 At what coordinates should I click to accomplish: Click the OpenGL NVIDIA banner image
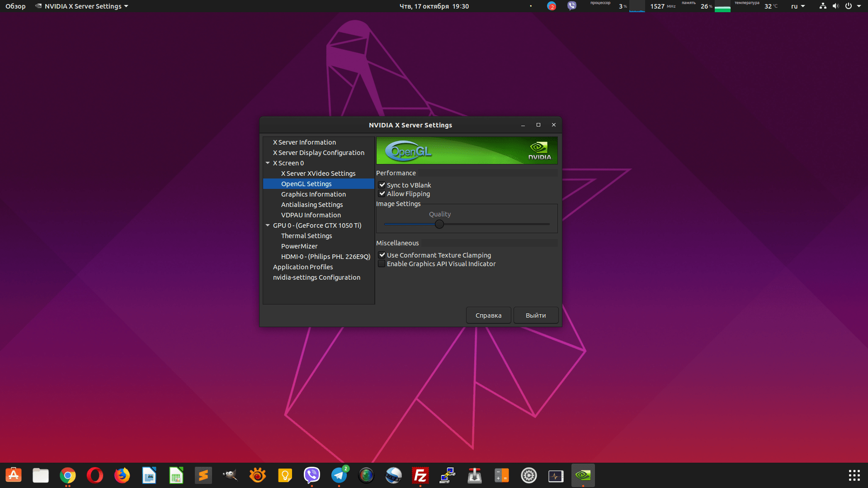pos(467,150)
